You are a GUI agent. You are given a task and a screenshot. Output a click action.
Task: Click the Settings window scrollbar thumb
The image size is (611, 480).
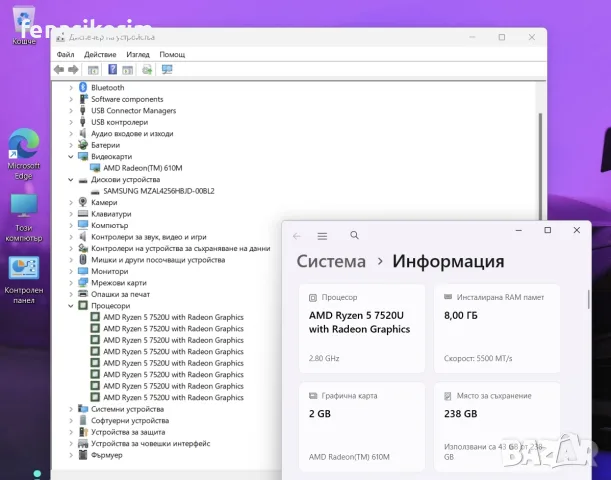[588, 299]
